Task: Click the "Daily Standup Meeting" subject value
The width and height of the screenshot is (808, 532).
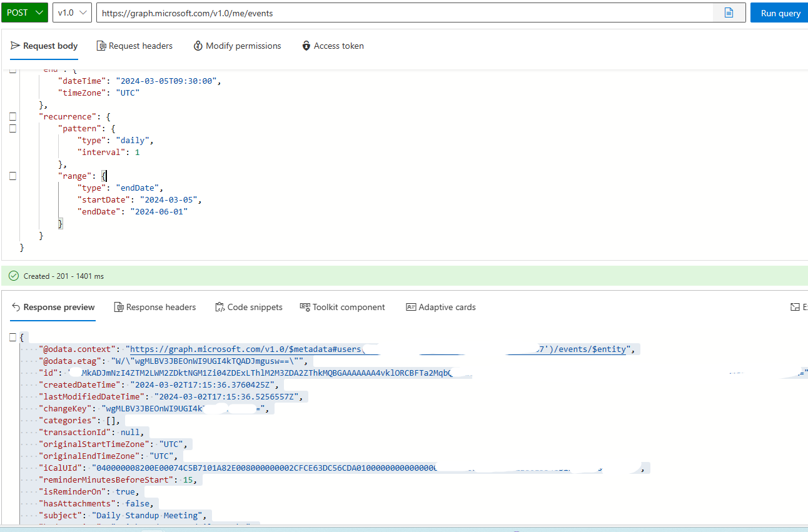Action: coord(149,516)
